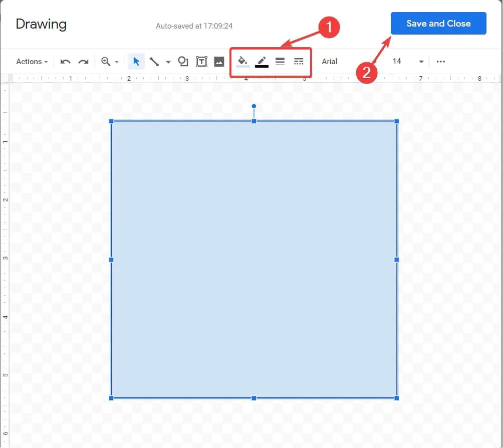Image resolution: width=503 pixels, height=448 pixels.
Task: Open the Arial font dropdown
Action: tap(350, 61)
